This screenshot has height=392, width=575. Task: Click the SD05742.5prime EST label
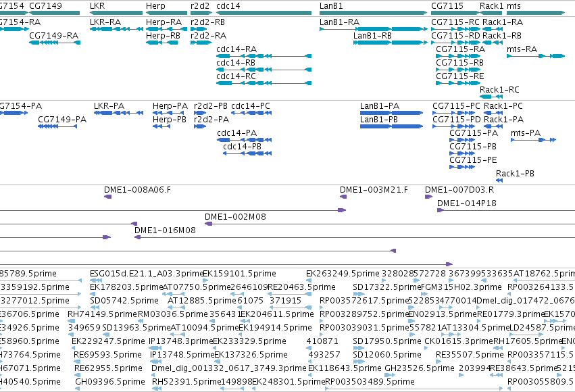(124, 301)
